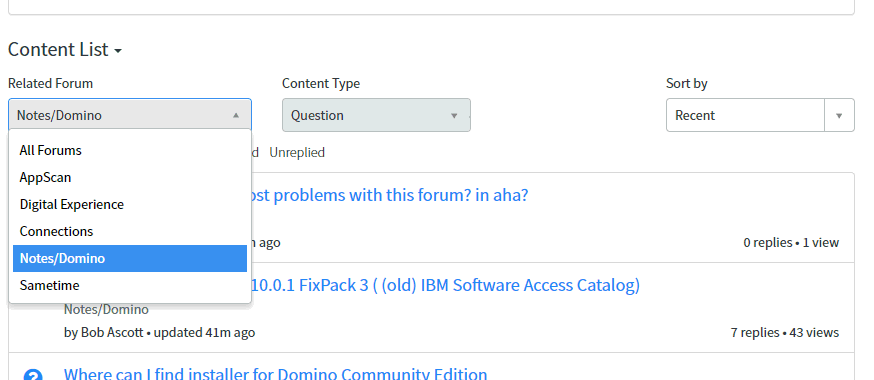Choose Sametime in the forum list
Screen dimensions: 874x380
pyautogui.click(x=130, y=285)
